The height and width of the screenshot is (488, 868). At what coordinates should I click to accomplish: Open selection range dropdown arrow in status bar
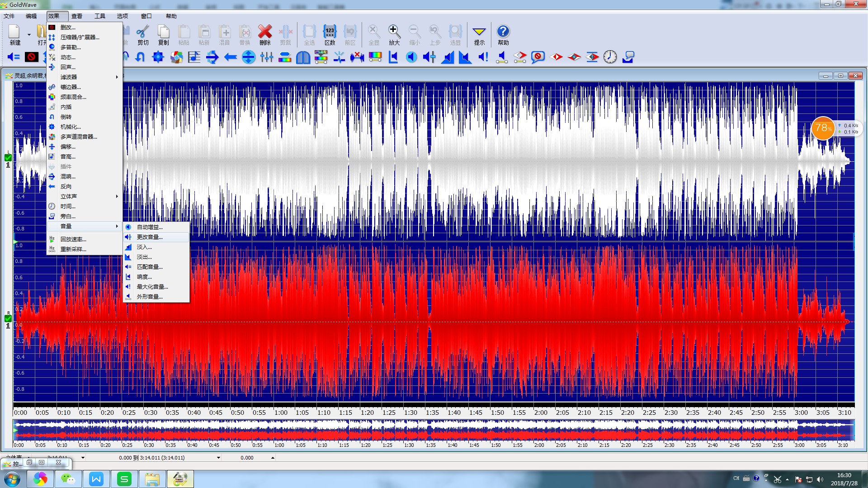click(218, 458)
